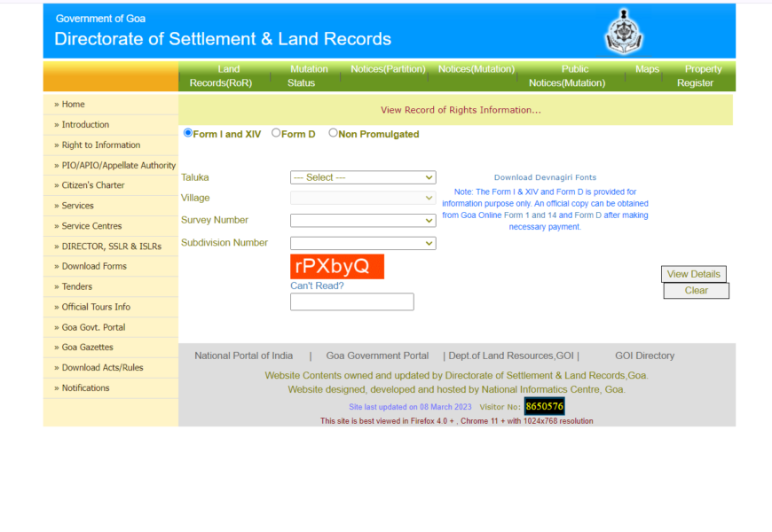Click the Form I & XIV note text
Viewport: 772px width, 532px height.
(545, 209)
